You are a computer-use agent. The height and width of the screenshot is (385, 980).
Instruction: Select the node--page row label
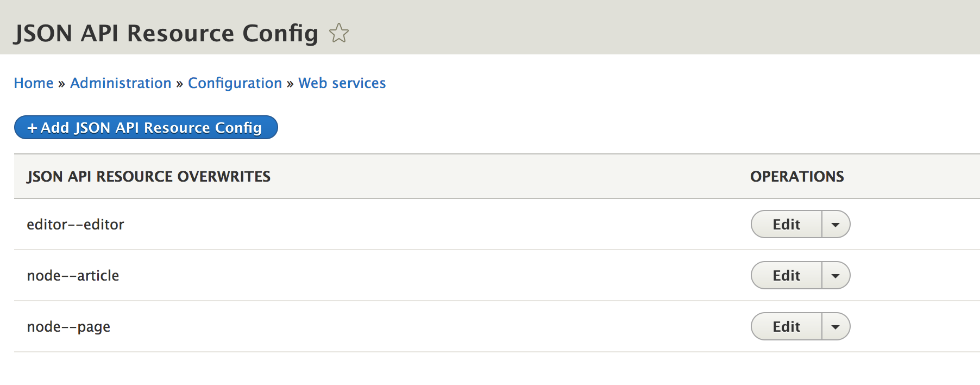[x=68, y=327]
